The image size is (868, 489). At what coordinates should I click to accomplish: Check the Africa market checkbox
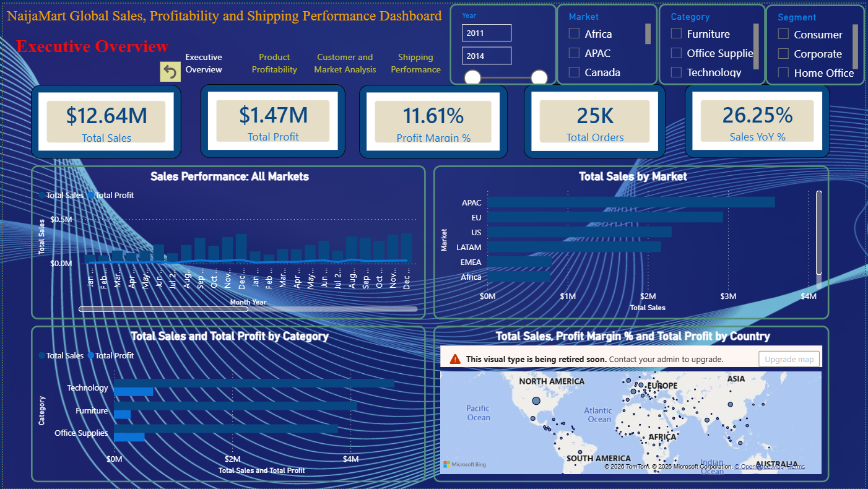574,33
